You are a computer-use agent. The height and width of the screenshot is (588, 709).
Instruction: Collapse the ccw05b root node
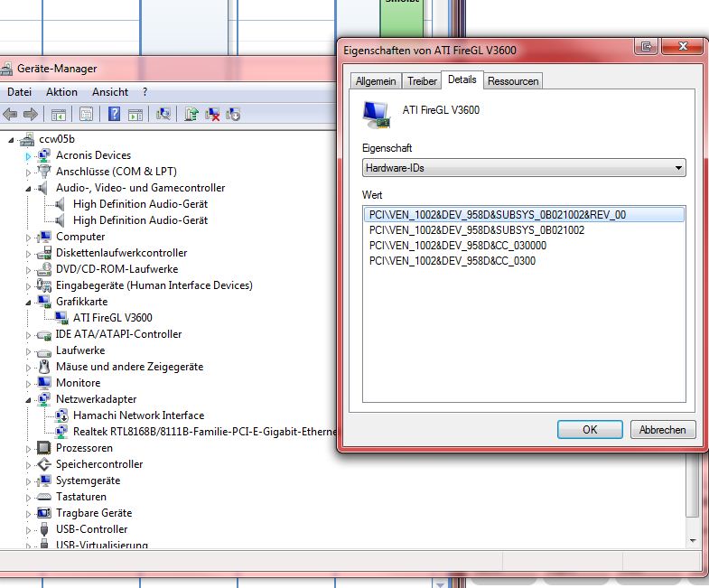[11, 140]
